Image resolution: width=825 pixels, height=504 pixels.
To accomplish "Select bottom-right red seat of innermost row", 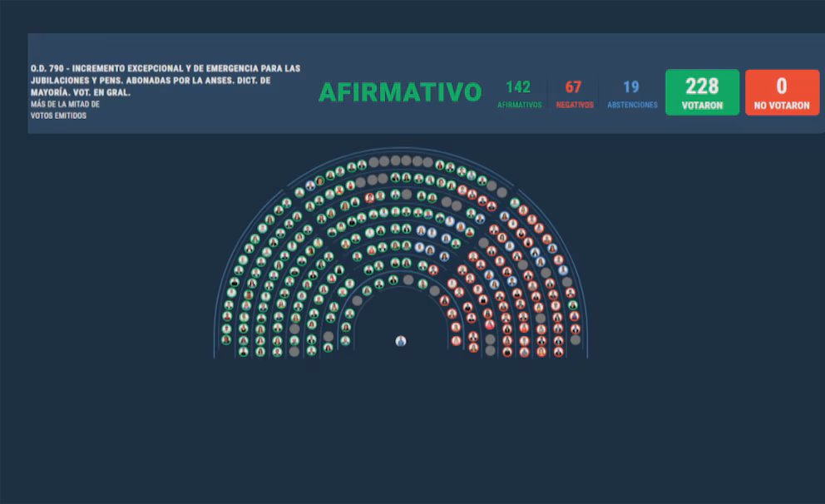I will 456,340.
